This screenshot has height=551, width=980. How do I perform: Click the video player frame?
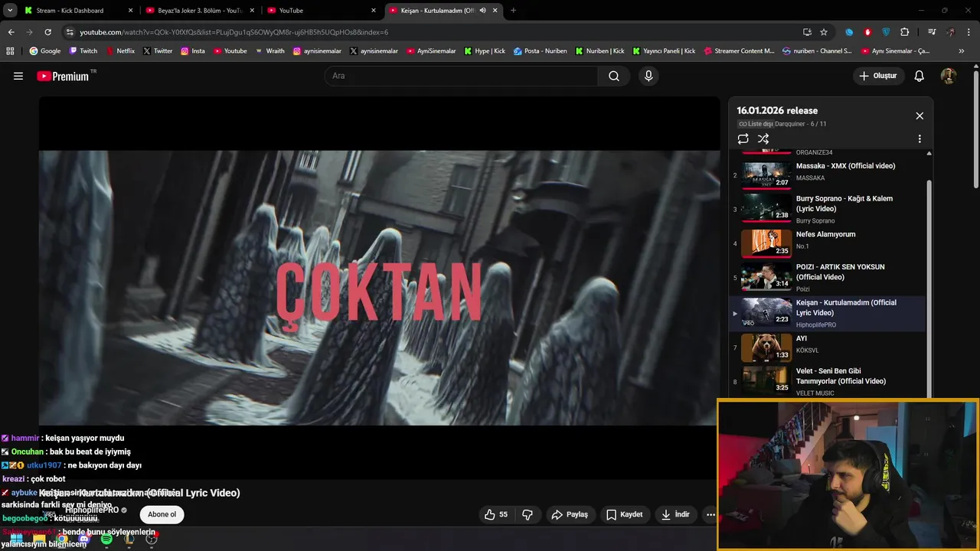(x=379, y=287)
